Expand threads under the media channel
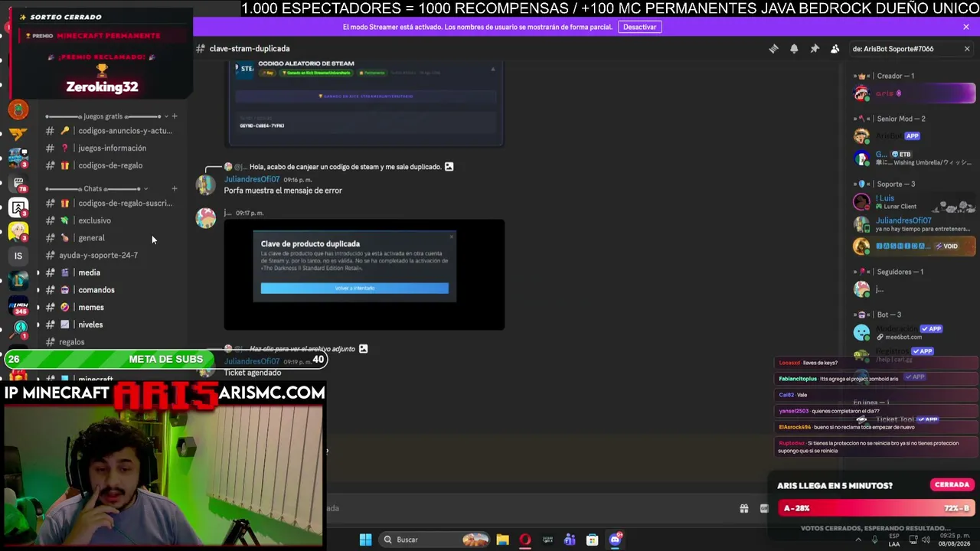The image size is (980, 551). click(x=38, y=272)
